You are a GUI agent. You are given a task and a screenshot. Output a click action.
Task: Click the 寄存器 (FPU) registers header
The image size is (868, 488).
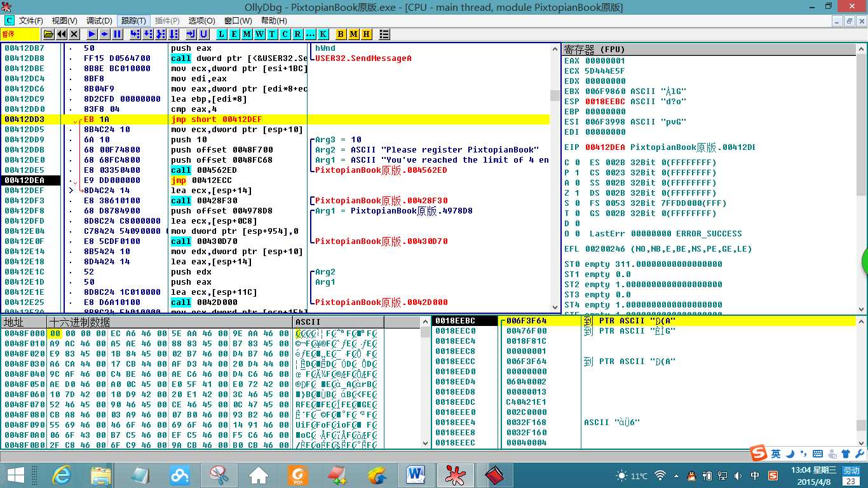709,49
